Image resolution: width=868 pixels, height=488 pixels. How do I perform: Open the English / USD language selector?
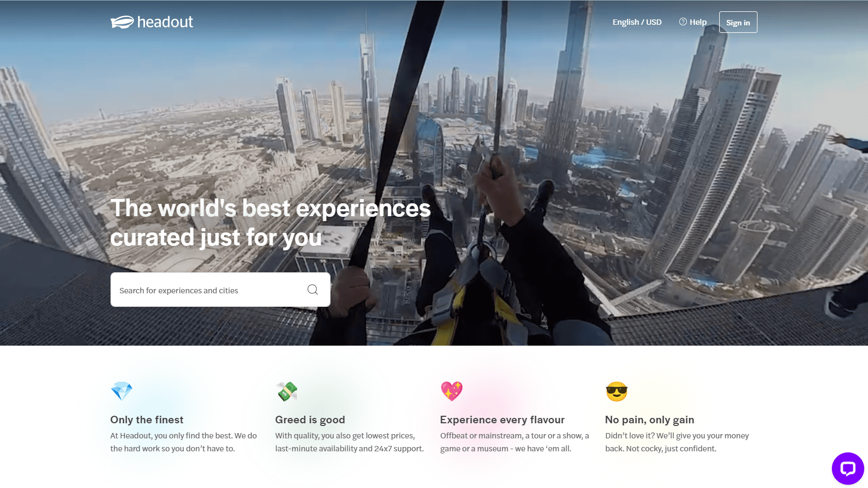(637, 22)
